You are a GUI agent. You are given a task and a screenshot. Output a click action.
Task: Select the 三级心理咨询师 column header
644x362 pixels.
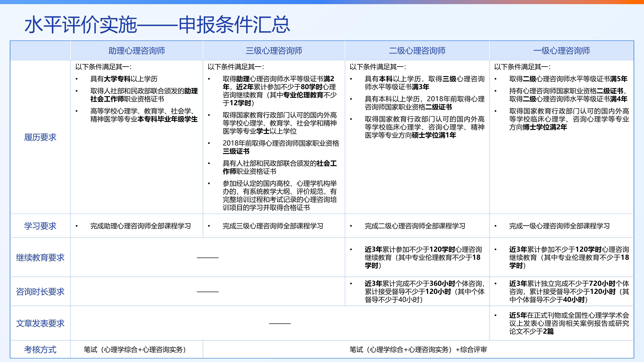pyautogui.click(x=274, y=51)
